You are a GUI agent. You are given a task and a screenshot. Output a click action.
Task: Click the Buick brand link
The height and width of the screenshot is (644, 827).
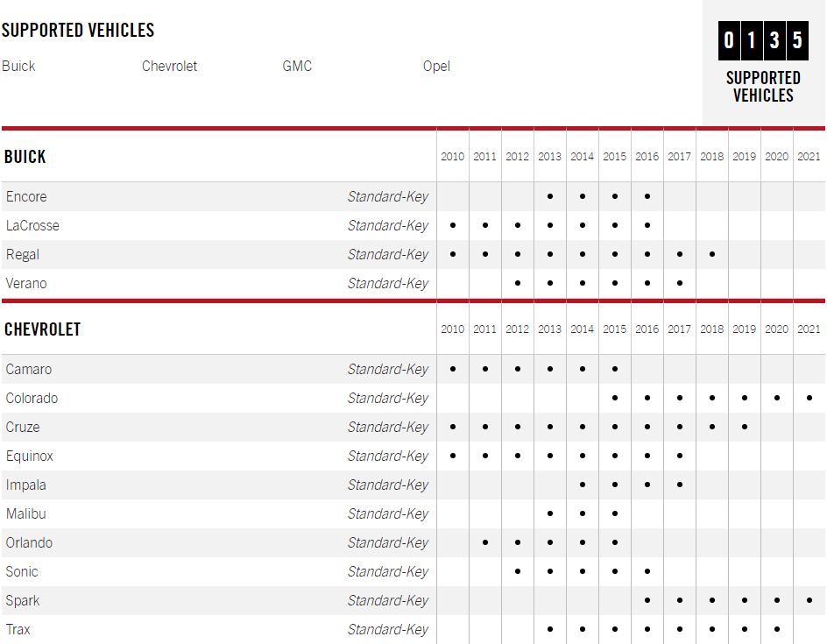click(x=18, y=67)
